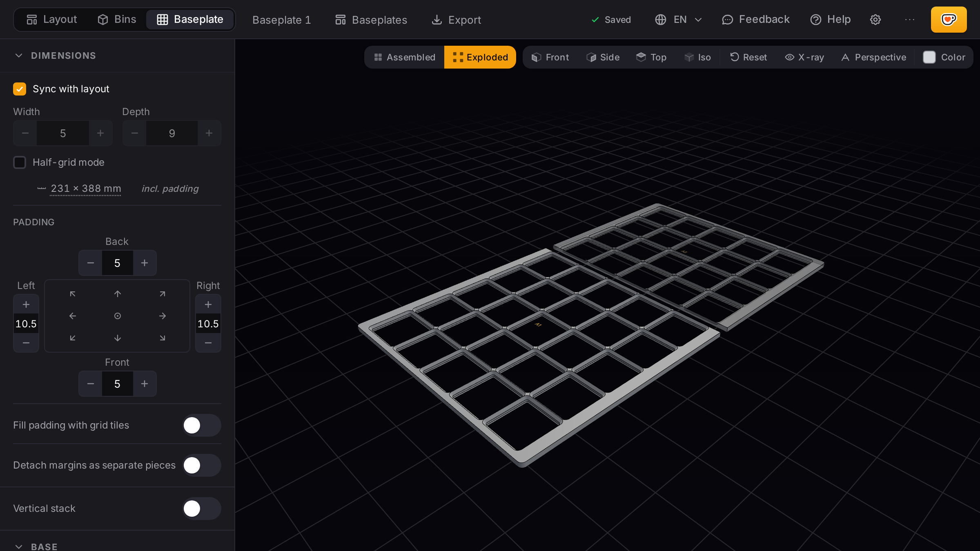Screen dimensions: 980x551
Task: Select top-left padding anchor arrow
Action: coord(73,294)
